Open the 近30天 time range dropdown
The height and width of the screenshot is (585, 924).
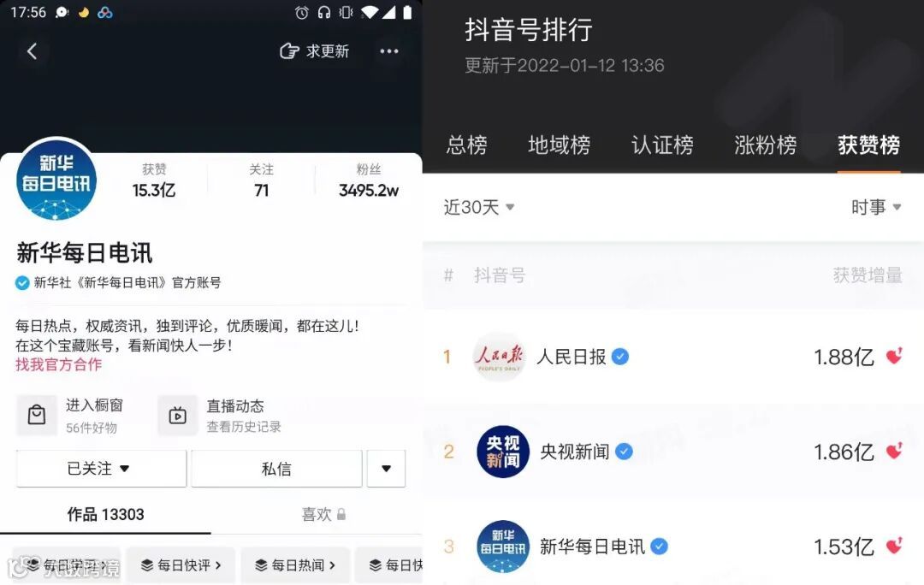(479, 207)
